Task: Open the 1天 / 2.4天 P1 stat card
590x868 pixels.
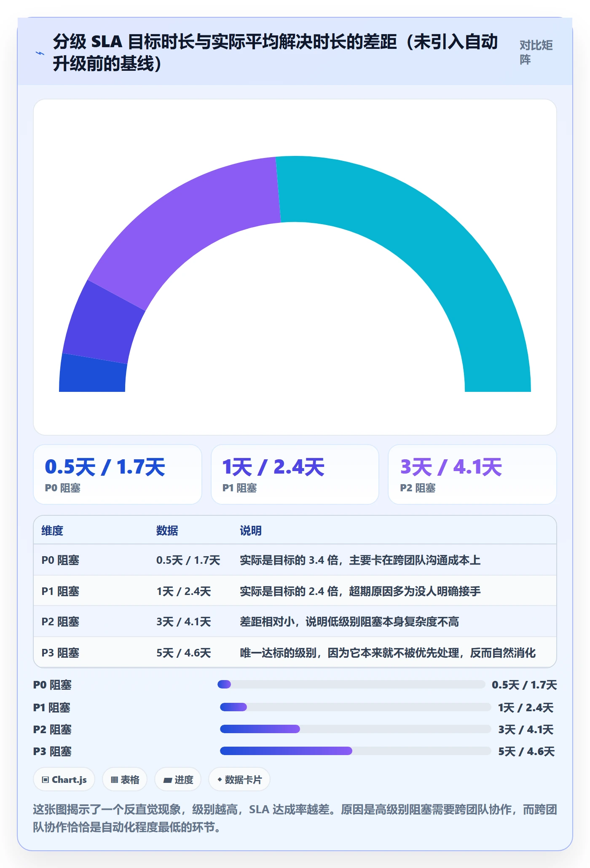Action: click(295, 474)
